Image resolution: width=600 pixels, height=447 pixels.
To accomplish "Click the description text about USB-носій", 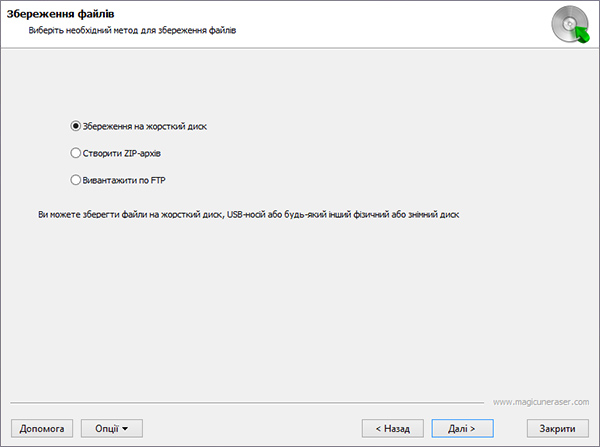I will [248, 214].
